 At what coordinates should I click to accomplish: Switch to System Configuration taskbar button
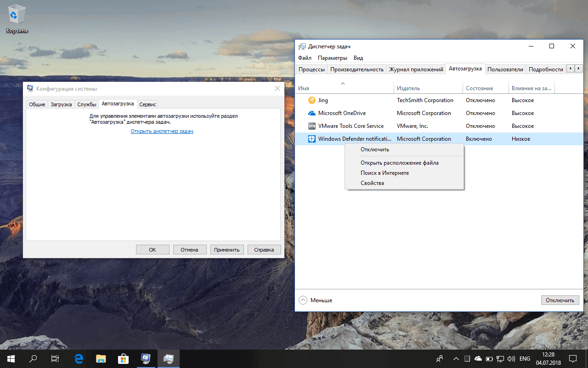point(146,359)
